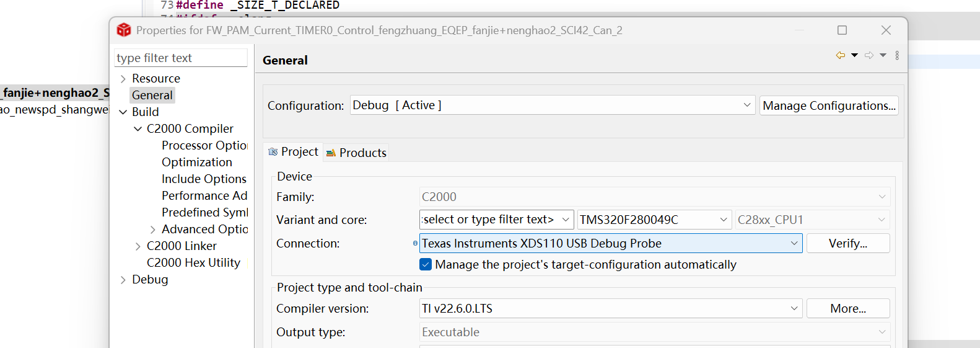
Task: Select Processor Options tree item
Action: [204, 145]
